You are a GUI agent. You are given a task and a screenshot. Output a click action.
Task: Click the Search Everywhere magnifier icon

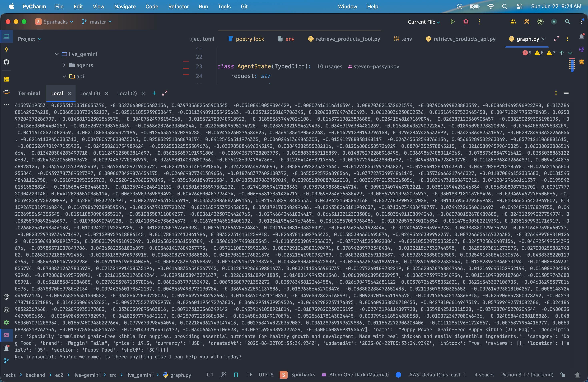click(567, 22)
